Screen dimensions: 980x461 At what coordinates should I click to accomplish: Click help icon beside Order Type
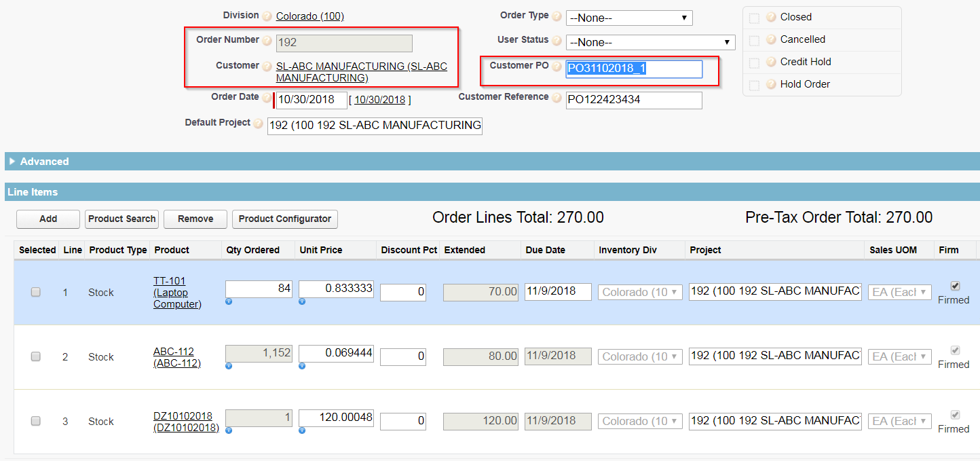tap(557, 16)
